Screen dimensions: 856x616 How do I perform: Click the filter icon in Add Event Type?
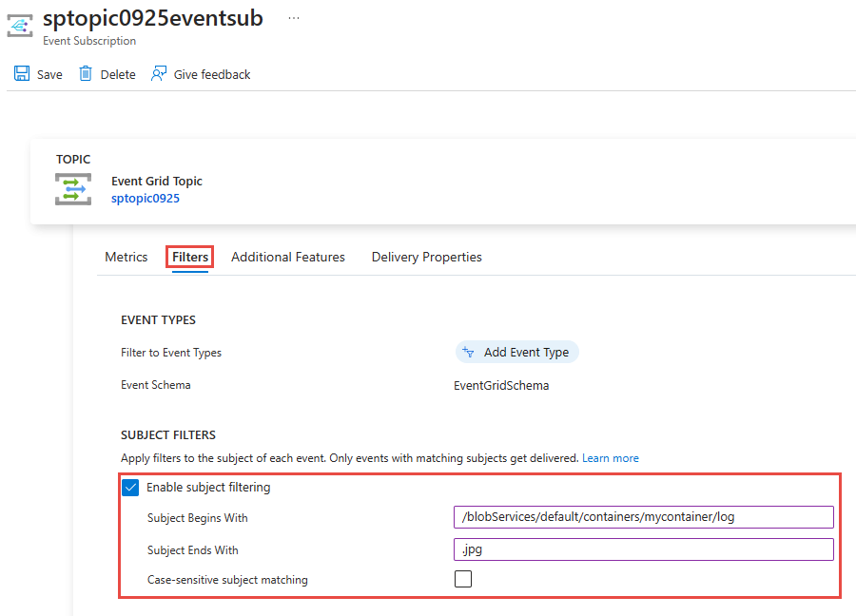pos(468,352)
